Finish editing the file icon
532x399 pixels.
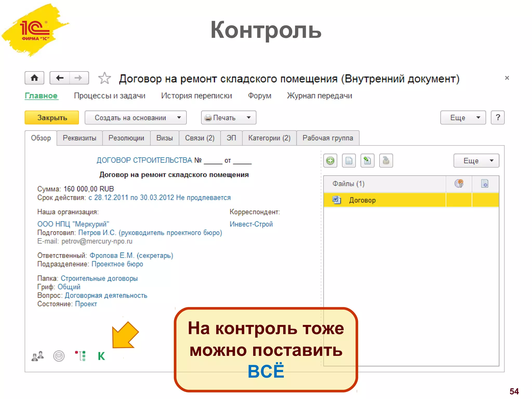[386, 161]
